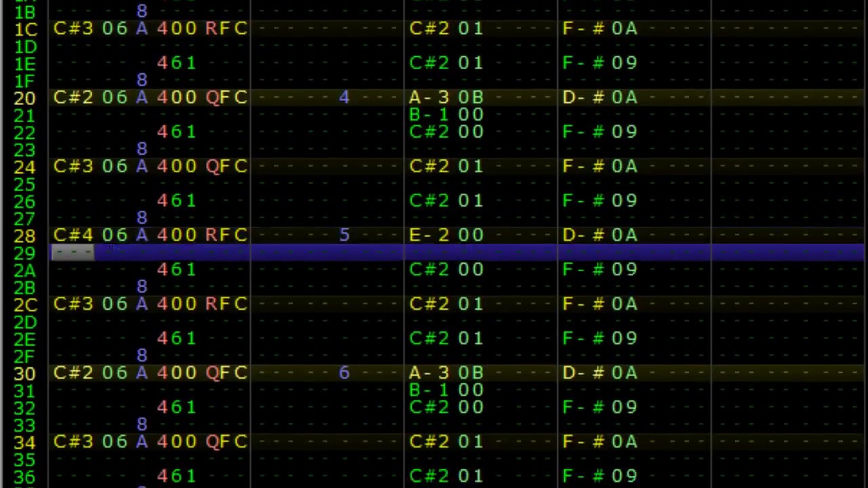The image size is (868, 488).
Task: Select the 461 effect on row 1E
Action: 176,63
